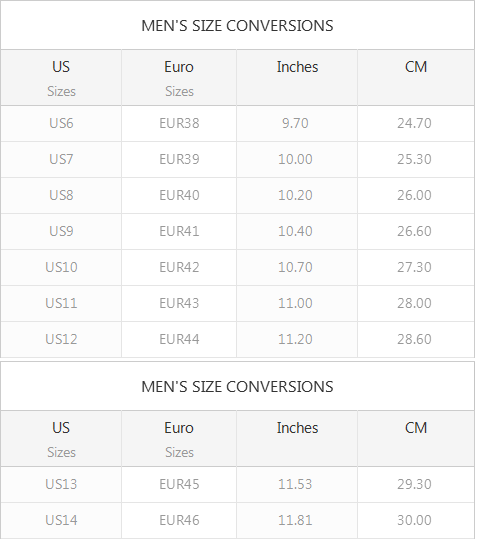Select the US13 size cell
The height and width of the screenshot is (541, 477).
[x=61, y=484]
